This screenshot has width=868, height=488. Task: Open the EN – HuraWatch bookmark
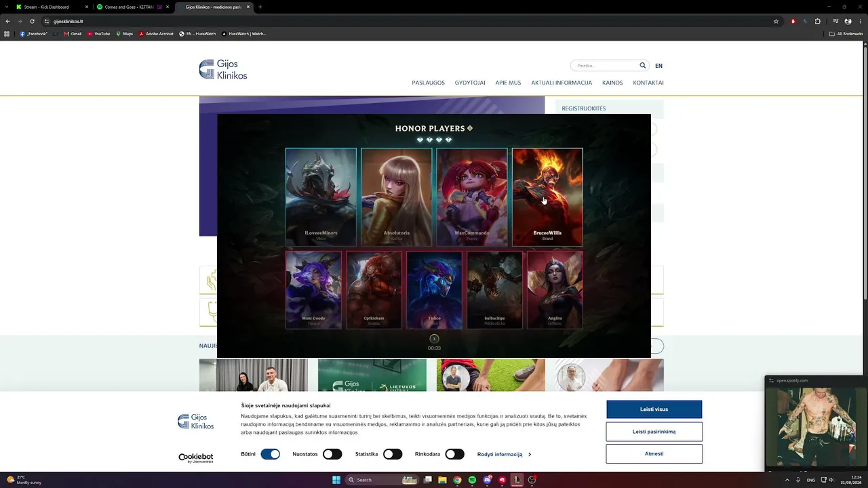point(197,33)
